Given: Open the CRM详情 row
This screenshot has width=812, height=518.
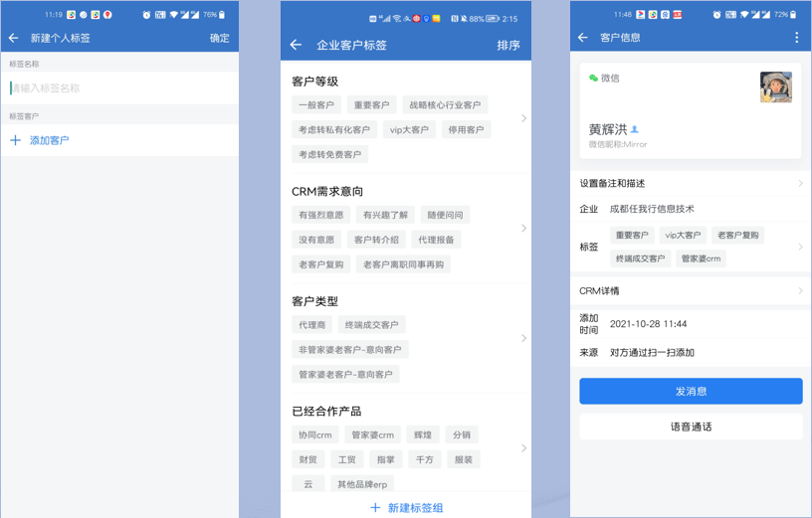Looking at the screenshot, I should (691, 291).
